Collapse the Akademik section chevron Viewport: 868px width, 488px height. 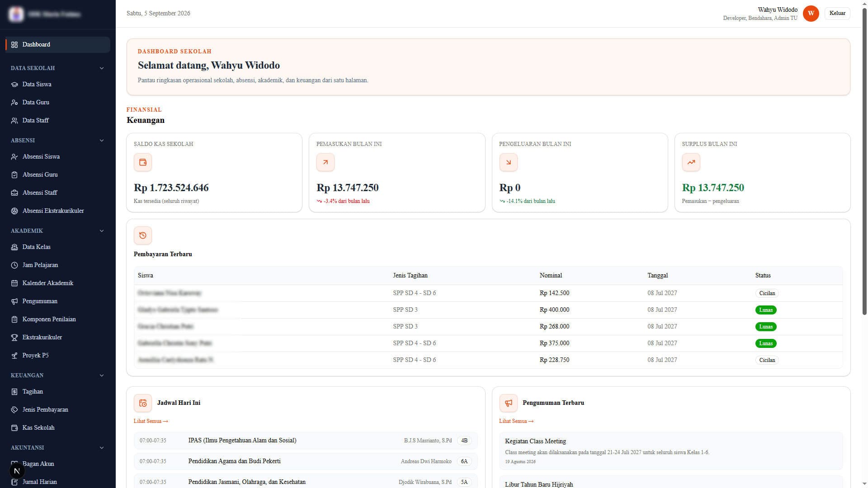coord(102,231)
